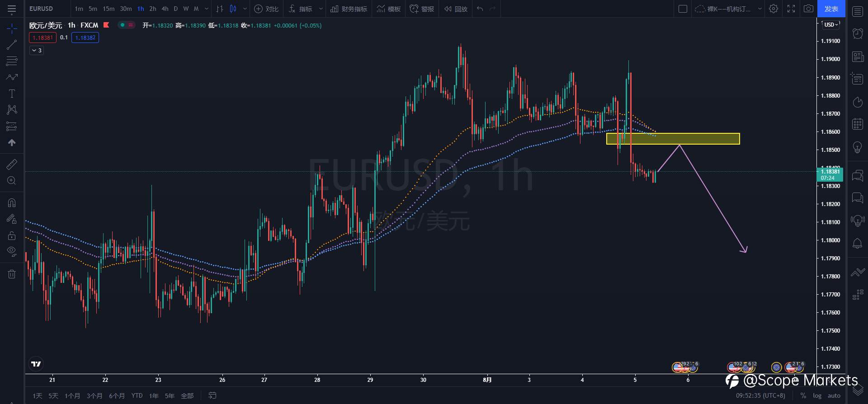Switch to the 2h timeframe

153,9
